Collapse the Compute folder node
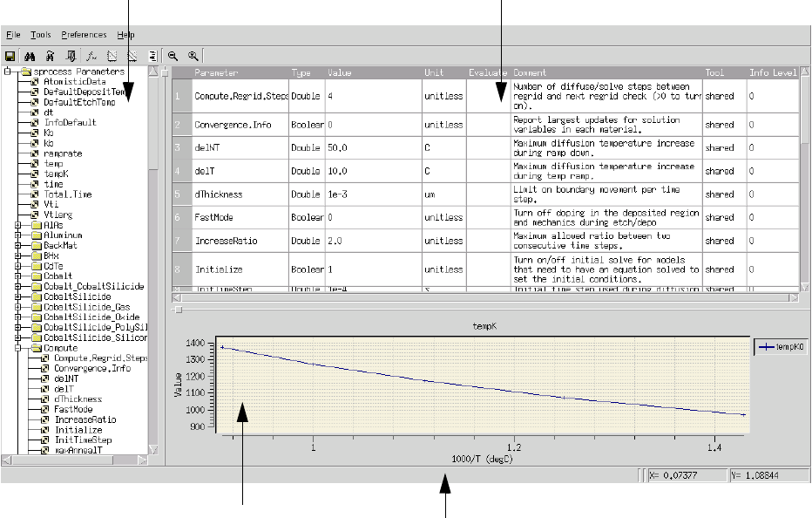 pos(18,348)
